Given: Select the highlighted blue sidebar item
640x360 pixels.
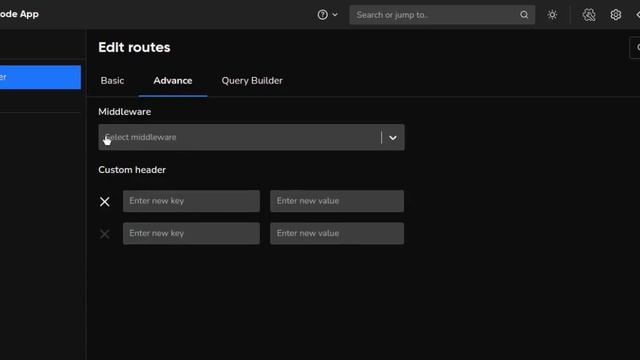Looking at the screenshot, I should (x=40, y=77).
